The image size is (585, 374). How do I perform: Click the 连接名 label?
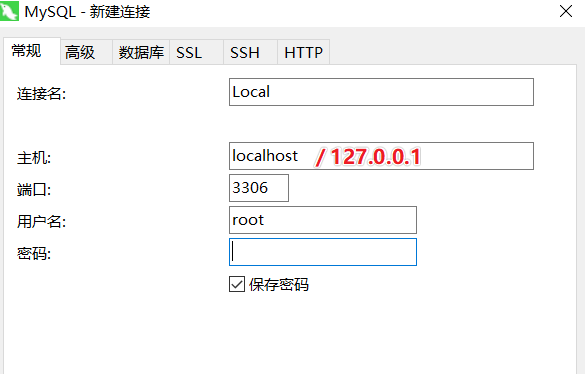pyautogui.click(x=41, y=94)
